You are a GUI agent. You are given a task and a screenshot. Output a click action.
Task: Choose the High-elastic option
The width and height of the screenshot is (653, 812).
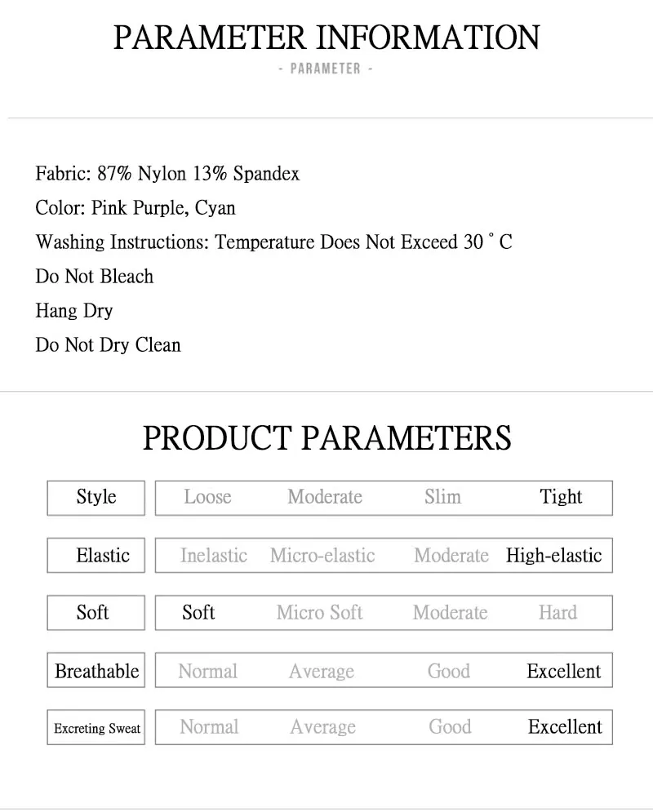553,555
